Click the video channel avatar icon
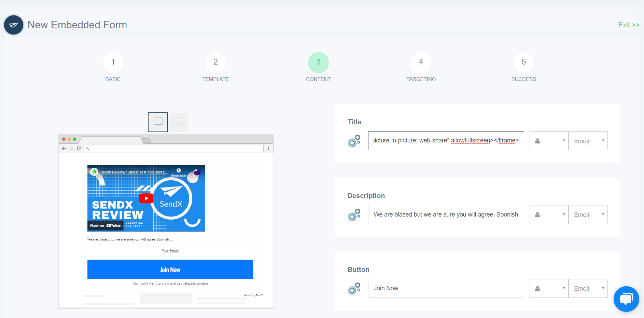 [95, 172]
